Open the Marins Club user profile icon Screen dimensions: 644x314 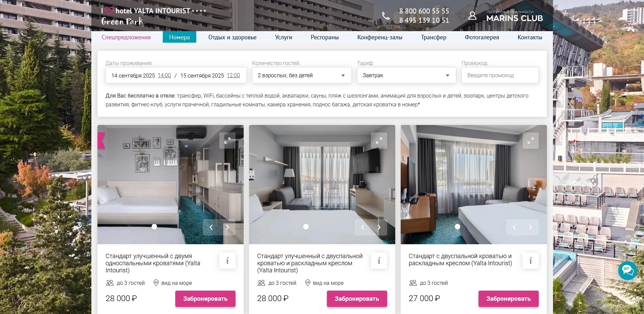[x=472, y=16]
